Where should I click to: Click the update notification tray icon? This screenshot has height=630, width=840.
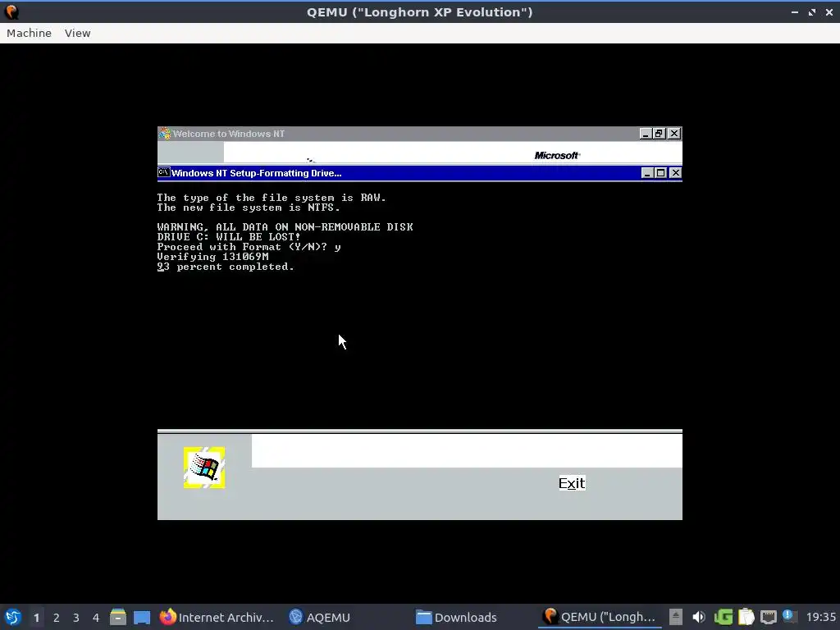pos(788,616)
